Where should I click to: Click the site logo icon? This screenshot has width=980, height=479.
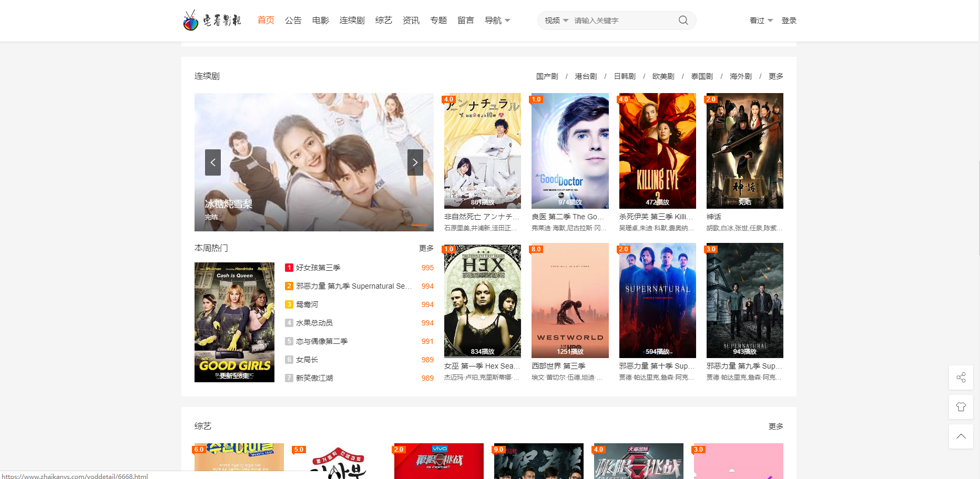click(x=211, y=21)
